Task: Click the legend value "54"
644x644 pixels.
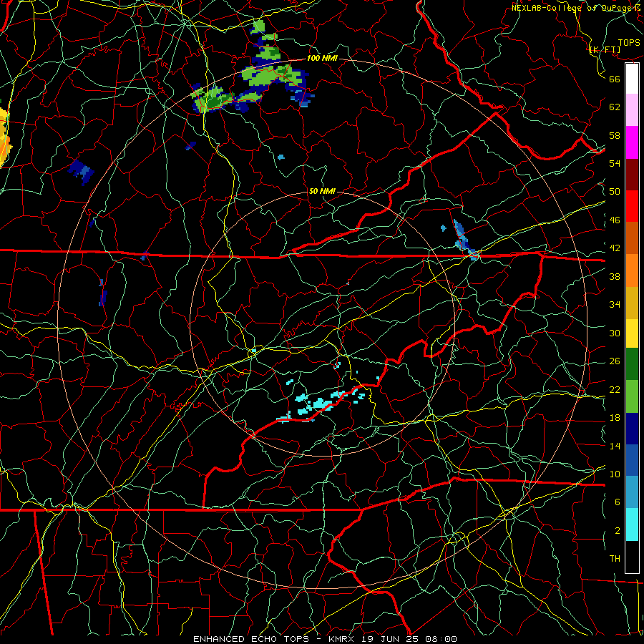Action: pos(615,163)
